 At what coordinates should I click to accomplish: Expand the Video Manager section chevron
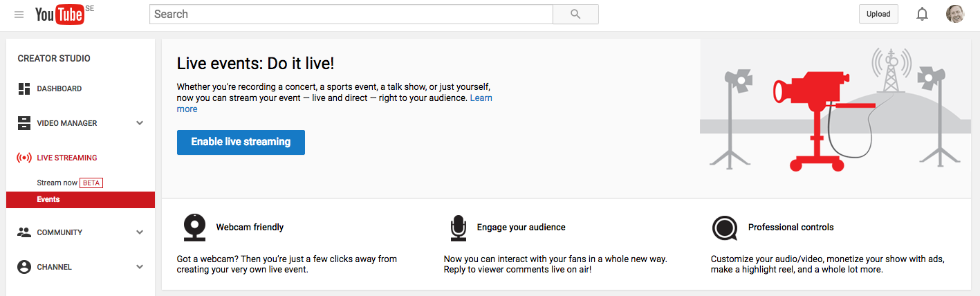pyautogui.click(x=140, y=123)
